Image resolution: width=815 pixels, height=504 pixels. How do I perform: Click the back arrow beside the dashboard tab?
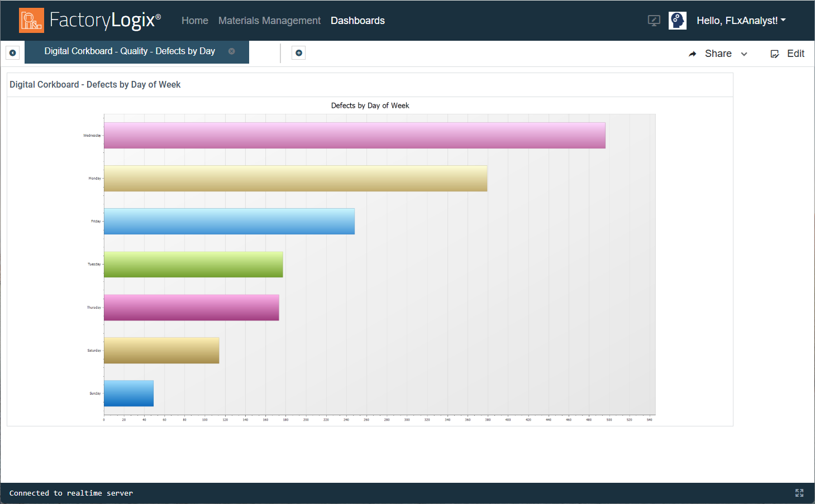[x=12, y=52]
